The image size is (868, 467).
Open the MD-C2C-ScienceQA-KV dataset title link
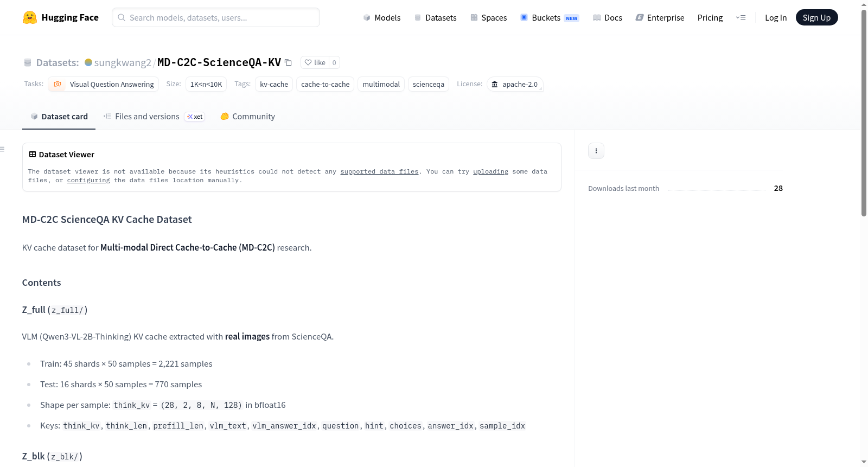pos(219,62)
